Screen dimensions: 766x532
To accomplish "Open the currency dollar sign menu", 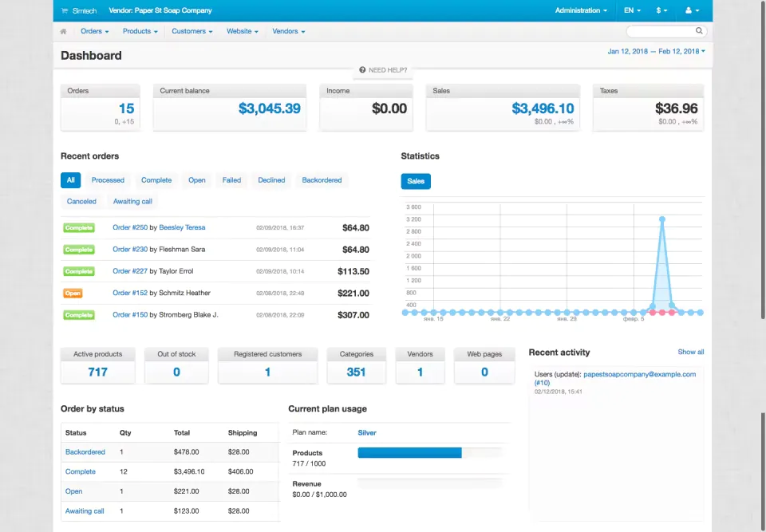I will click(x=661, y=11).
